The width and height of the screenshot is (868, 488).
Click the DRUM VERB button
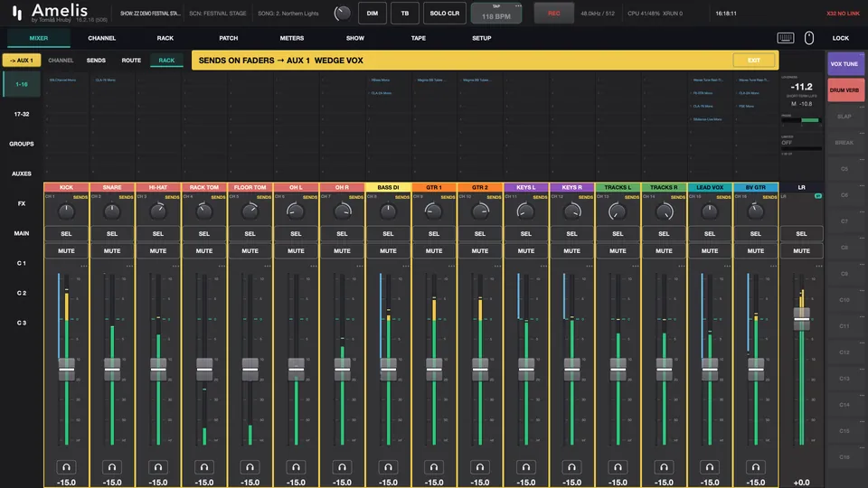(x=844, y=90)
